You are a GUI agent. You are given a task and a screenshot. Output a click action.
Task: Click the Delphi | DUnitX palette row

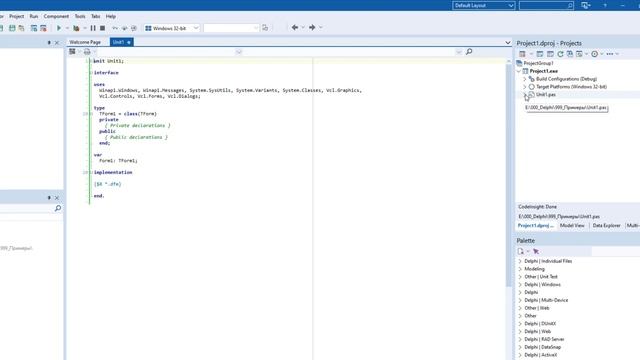pos(540,324)
